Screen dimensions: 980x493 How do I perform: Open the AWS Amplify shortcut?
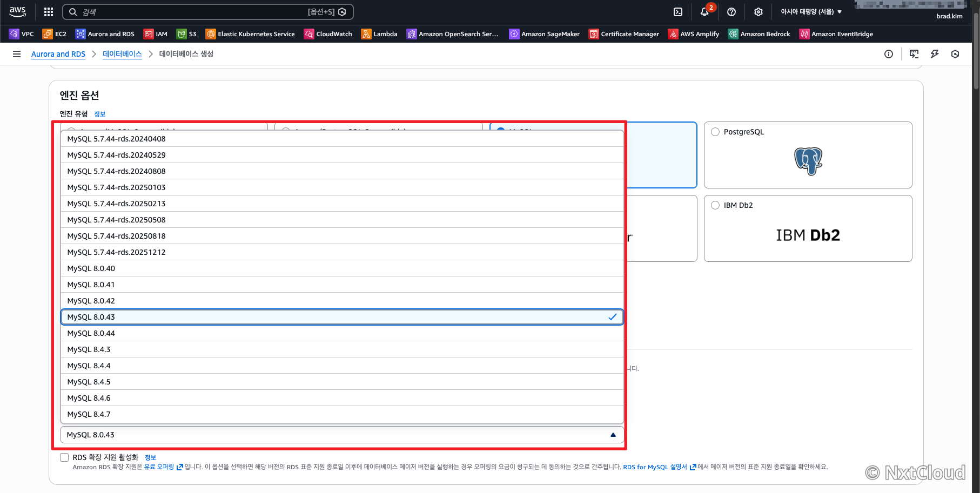coord(694,34)
